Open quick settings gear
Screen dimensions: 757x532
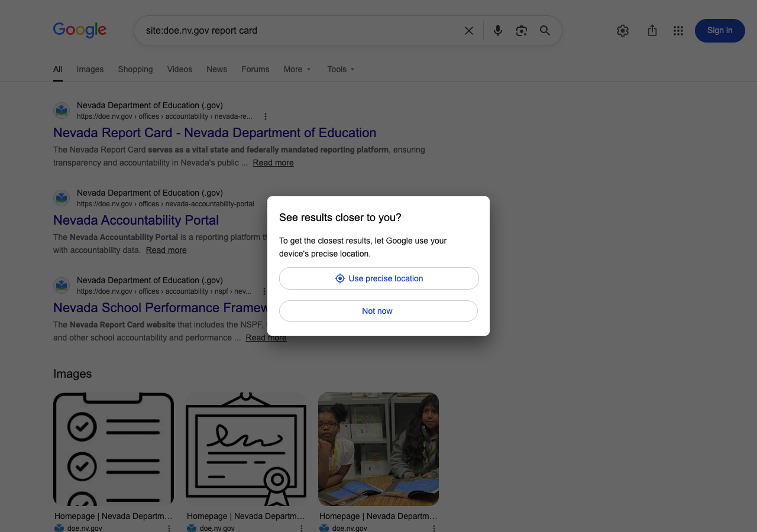click(623, 31)
